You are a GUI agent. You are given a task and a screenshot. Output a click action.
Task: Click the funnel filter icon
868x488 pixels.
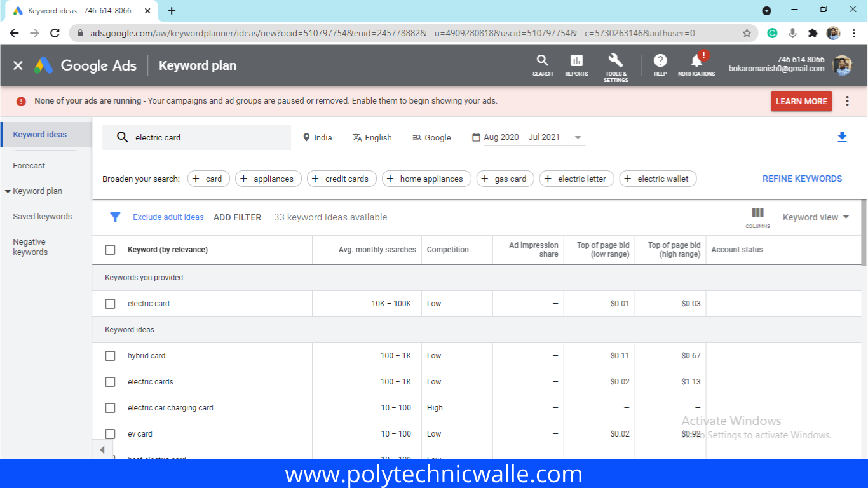(x=115, y=217)
